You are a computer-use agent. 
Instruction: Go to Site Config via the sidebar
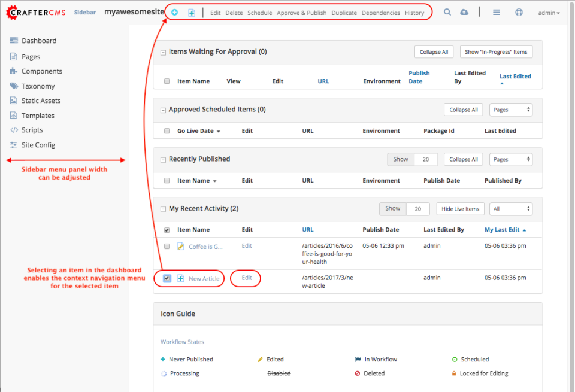click(40, 144)
